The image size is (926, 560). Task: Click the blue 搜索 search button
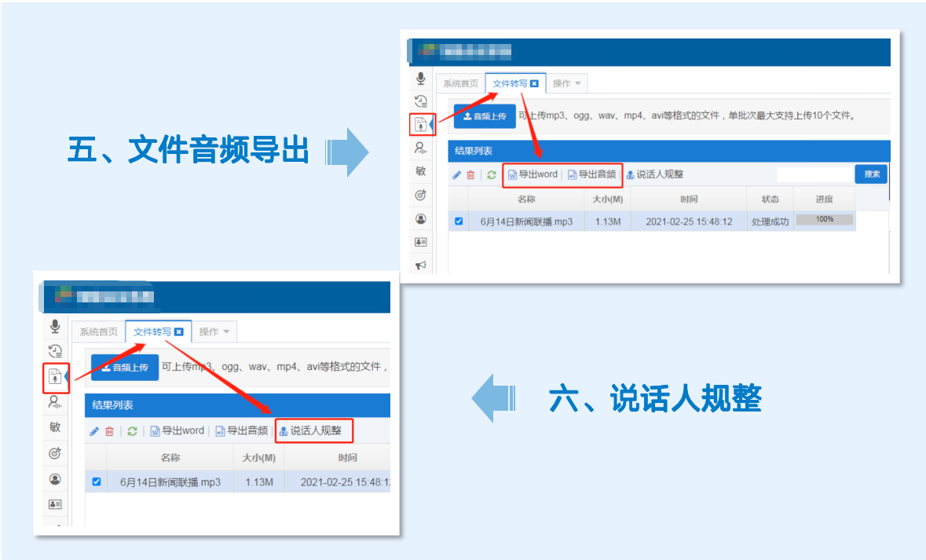coord(871,174)
